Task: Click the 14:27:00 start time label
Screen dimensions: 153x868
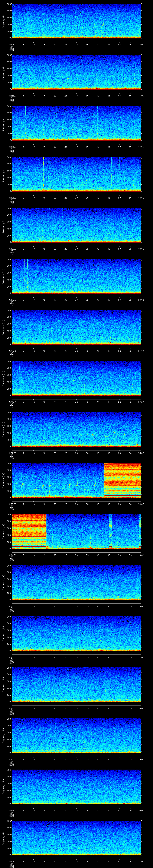Action: tap(12, 708)
